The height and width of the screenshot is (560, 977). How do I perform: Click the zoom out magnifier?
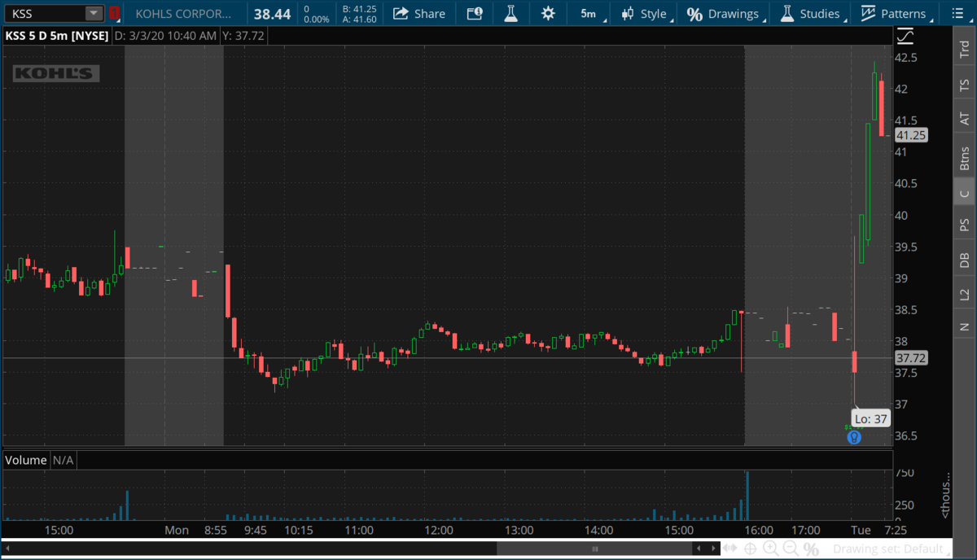[791, 549]
